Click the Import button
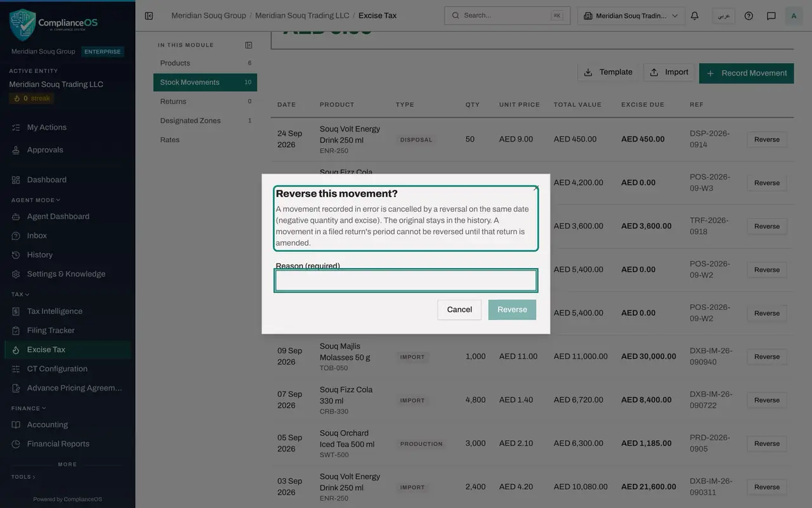 [669, 72]
